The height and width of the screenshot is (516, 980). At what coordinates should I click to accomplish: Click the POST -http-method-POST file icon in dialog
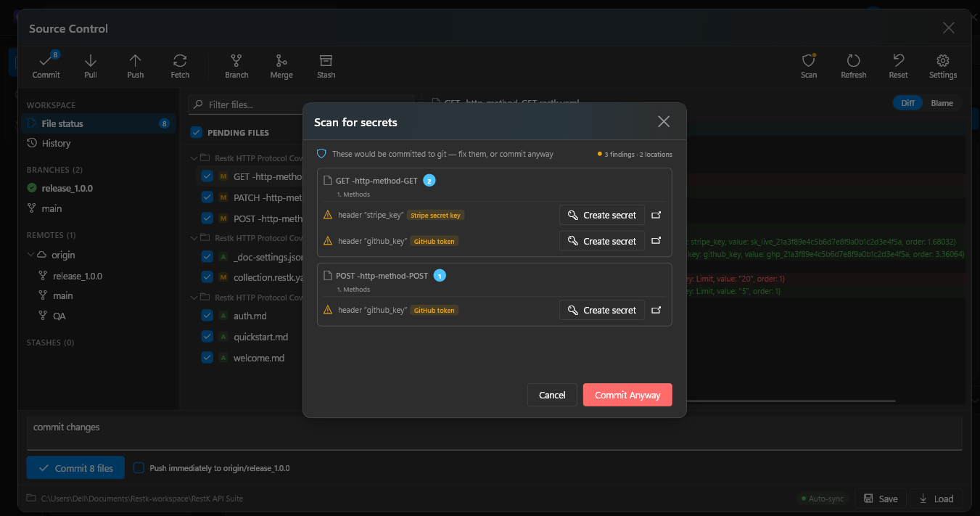click(328, 276)
